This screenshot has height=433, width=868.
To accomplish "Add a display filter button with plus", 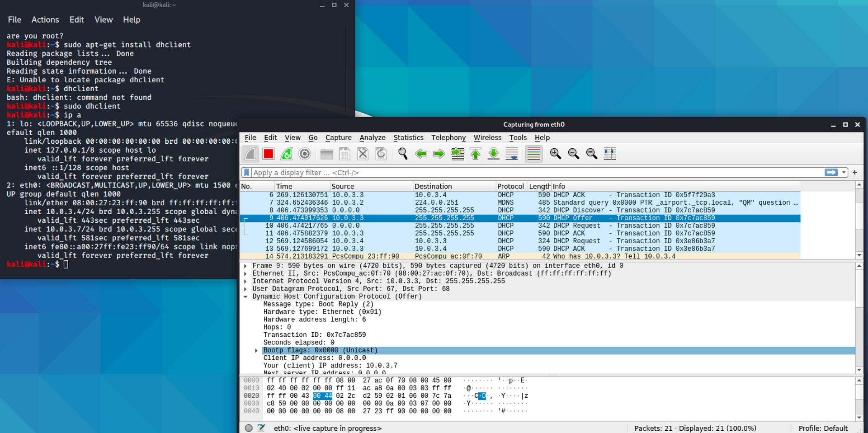I will pos(855,172).
